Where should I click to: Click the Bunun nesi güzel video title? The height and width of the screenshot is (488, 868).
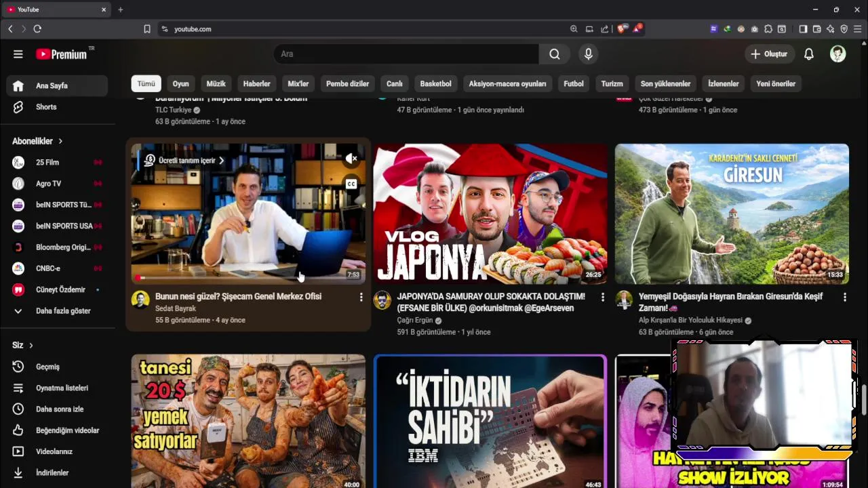pyautogui.click(x=238, y=296)
